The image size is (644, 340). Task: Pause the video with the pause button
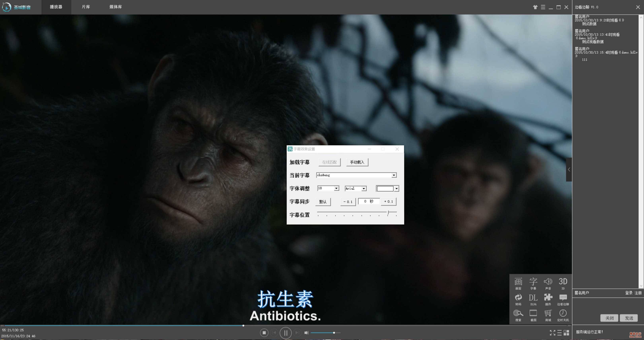[x=286, y=333]
